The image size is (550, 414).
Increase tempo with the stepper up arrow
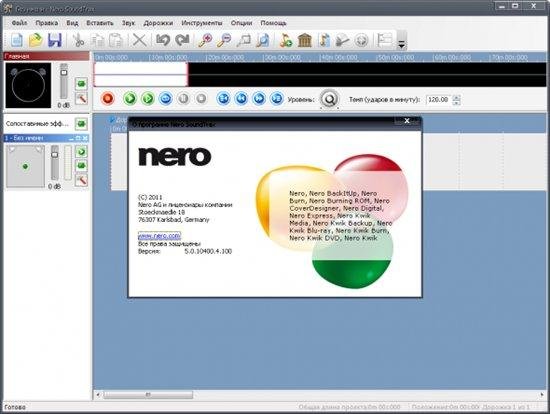456,97
